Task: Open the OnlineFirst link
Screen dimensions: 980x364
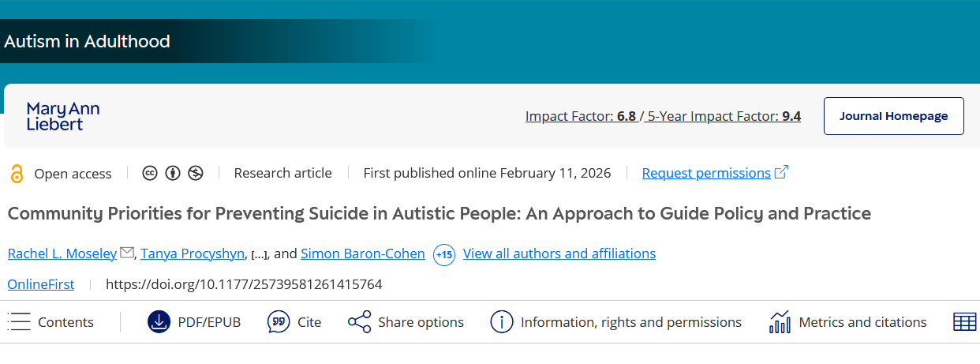Action: click(x=40, y=284)
